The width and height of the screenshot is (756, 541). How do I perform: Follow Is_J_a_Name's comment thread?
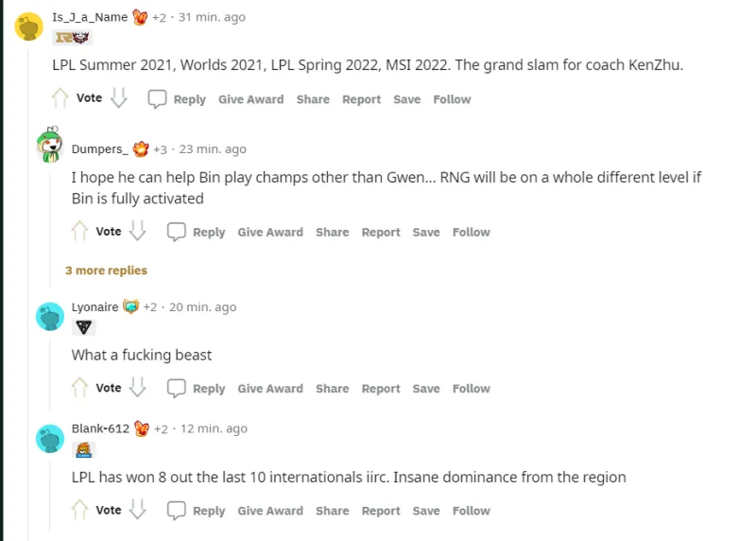point(452,99)
